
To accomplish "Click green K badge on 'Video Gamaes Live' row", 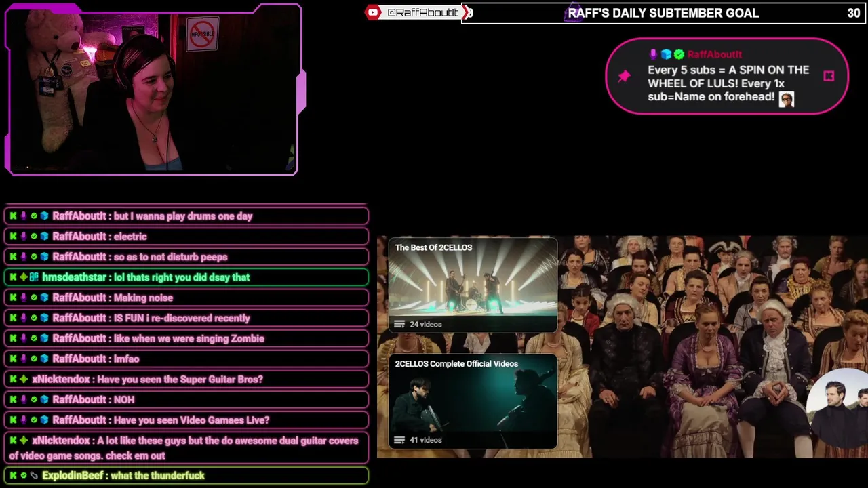I will [13, 420].
